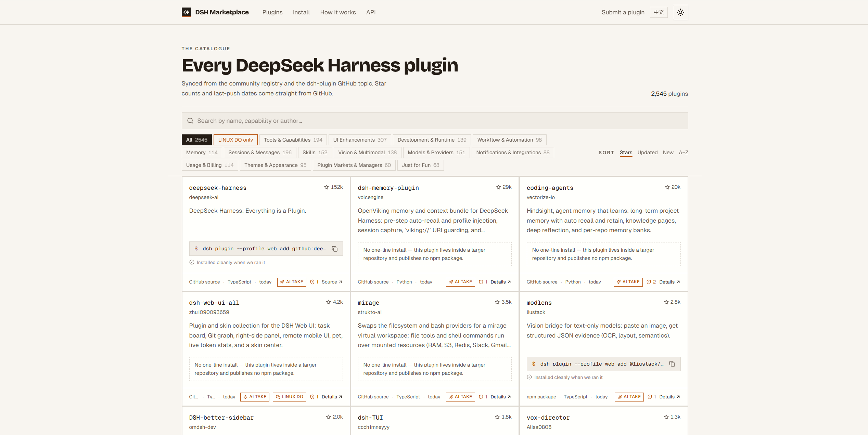Click the check icon under deepseek-harness install
The height and width of the screenshot is (435, 868).
[x=192, y=262]
